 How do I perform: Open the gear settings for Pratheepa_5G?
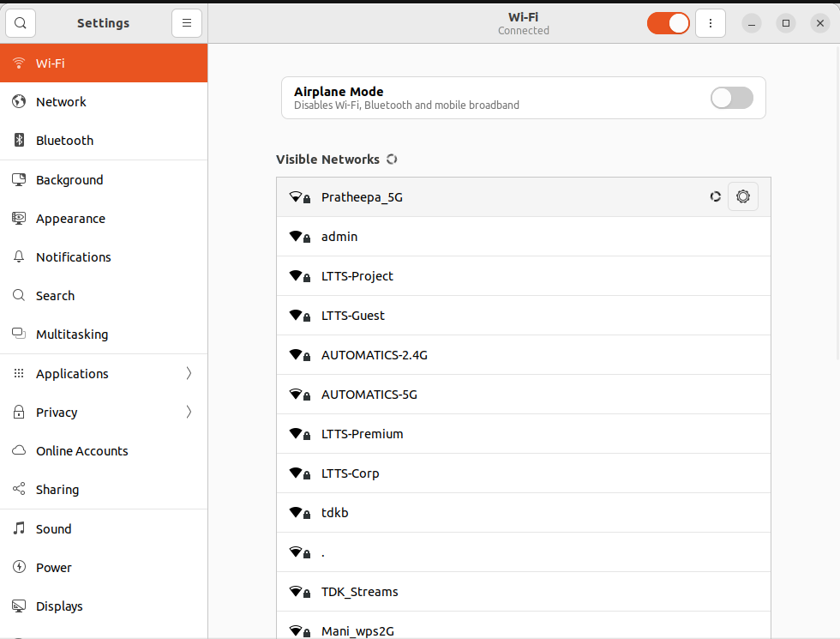[x=742, y=196]
